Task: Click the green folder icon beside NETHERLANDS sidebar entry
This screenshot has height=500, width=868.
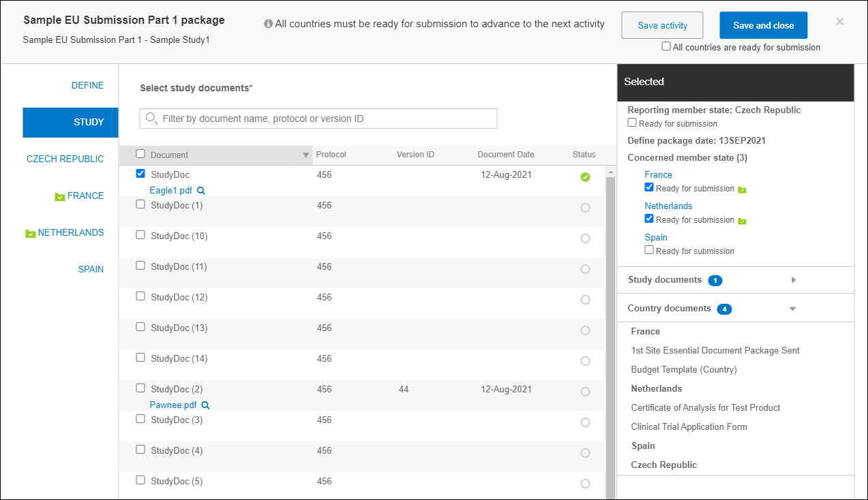Action: [x=30, y=232]
